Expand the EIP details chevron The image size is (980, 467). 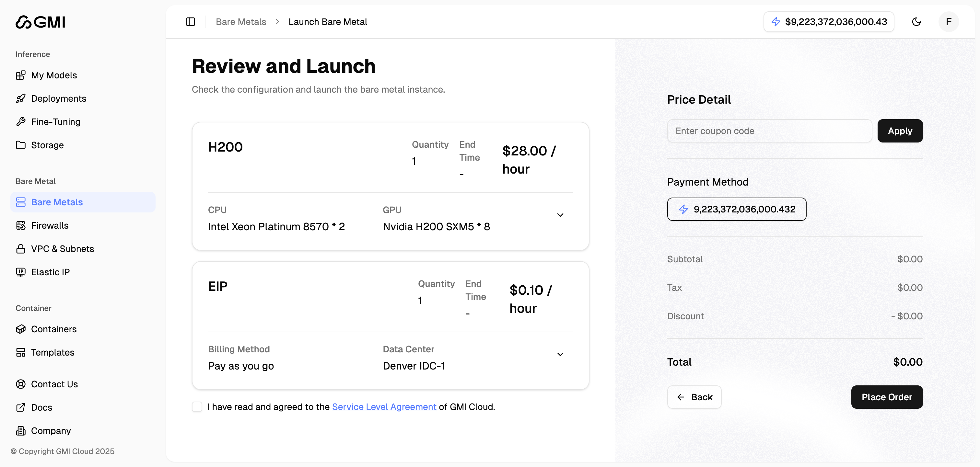tap(560, 354)
